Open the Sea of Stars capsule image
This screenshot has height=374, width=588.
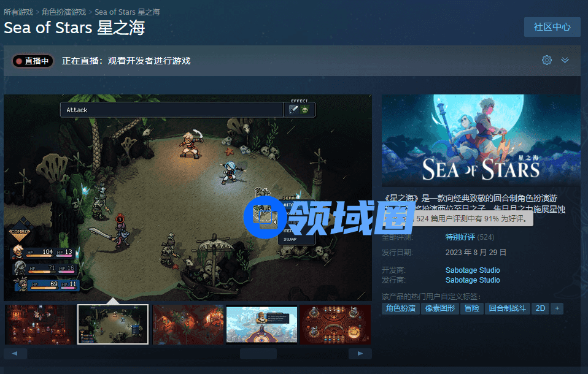481,140
